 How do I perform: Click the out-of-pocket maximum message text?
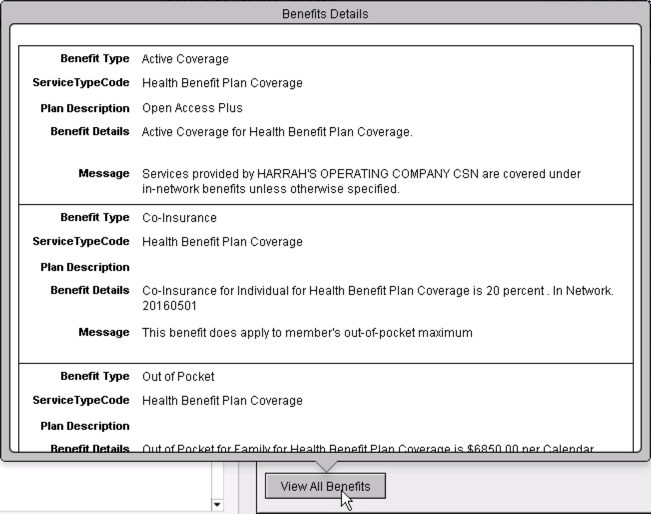pos(307,332)
